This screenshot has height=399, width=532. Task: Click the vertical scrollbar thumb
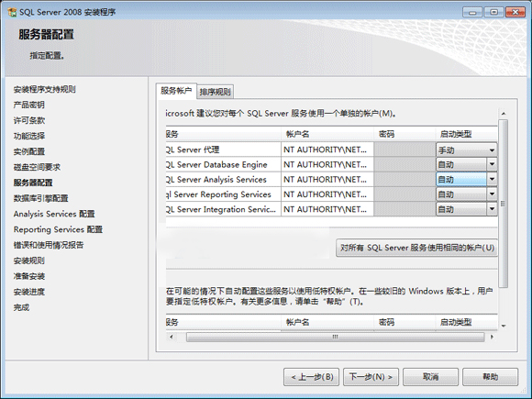504,204
